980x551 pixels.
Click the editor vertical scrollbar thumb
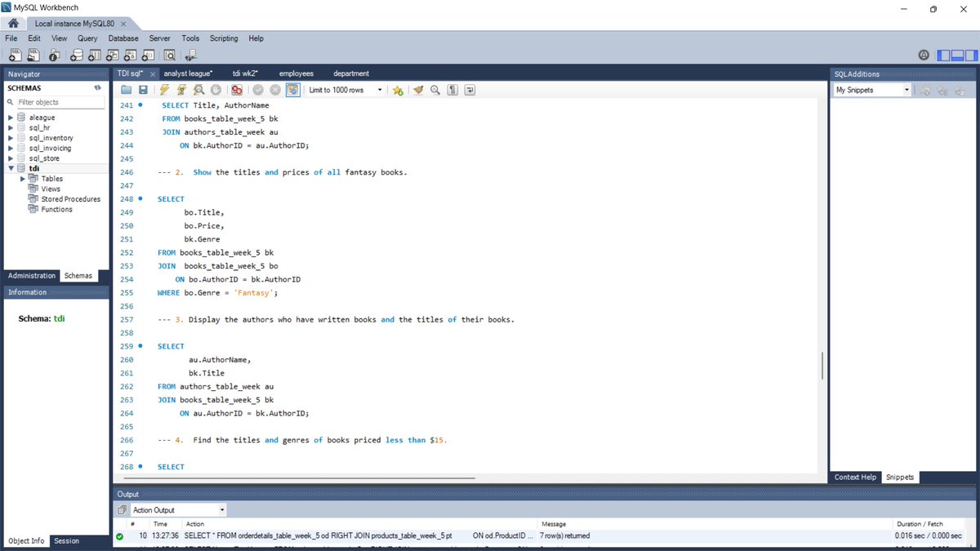click(x=822, y=365)
